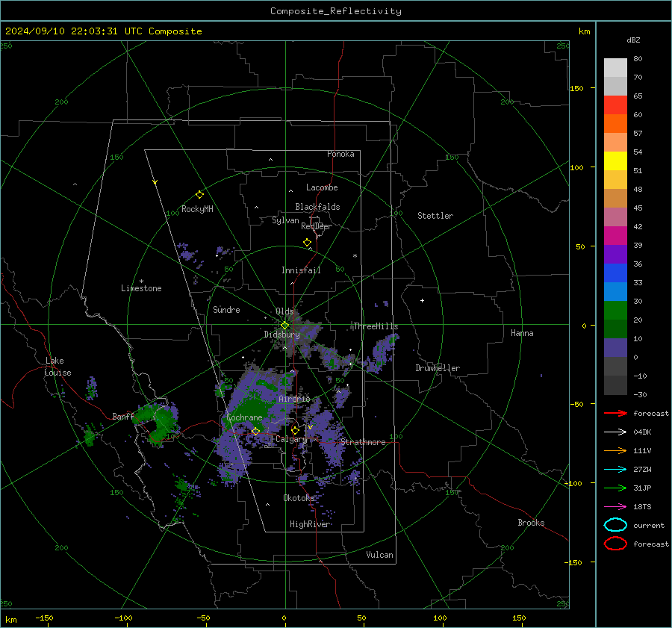The image size is (672, 628).
Task: Click the Hanna town label
Action: pyautogui.click(x=522, y=333)
